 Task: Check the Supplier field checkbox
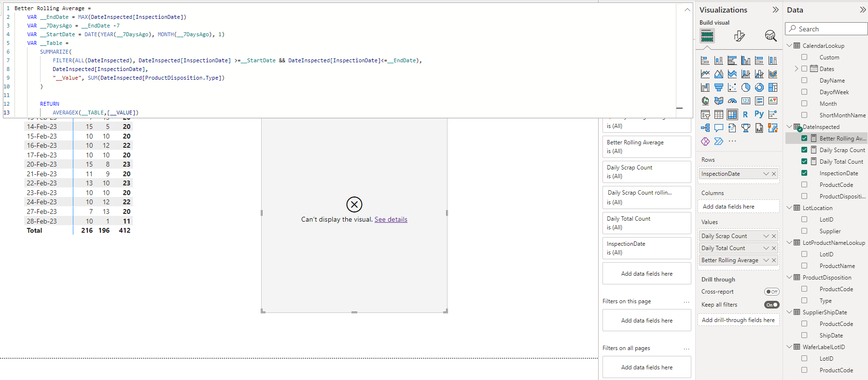[804, 231]
